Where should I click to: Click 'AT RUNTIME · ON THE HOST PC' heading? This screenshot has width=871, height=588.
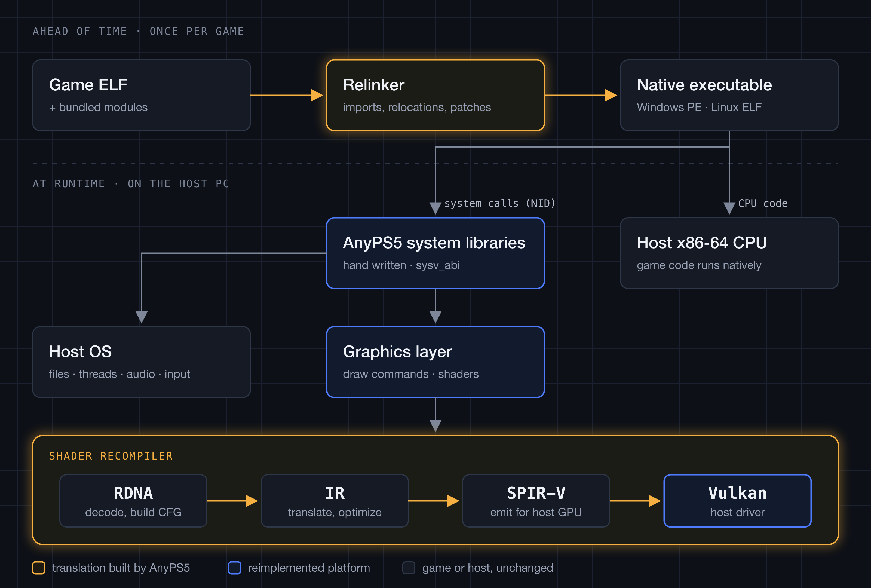coord(131,184)
